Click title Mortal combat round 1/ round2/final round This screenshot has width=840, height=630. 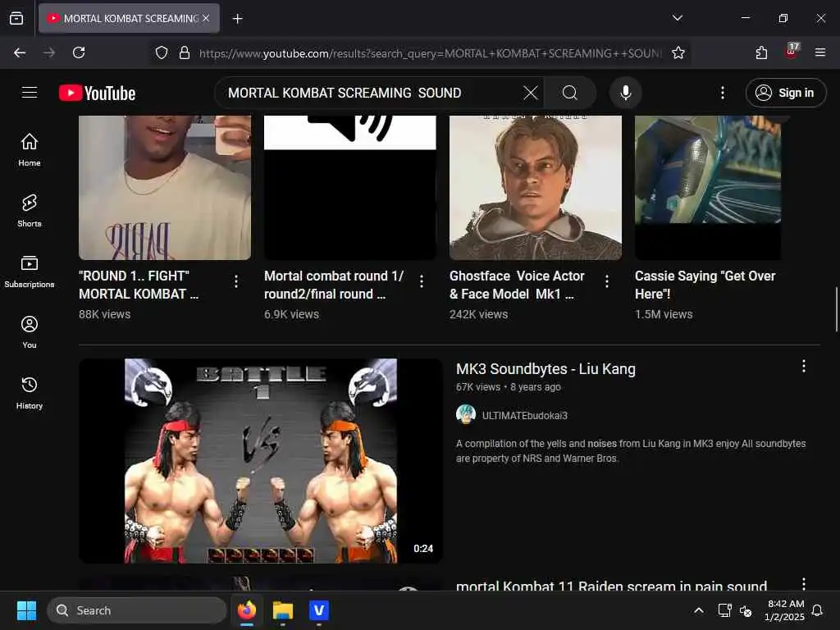pos(334,285)
